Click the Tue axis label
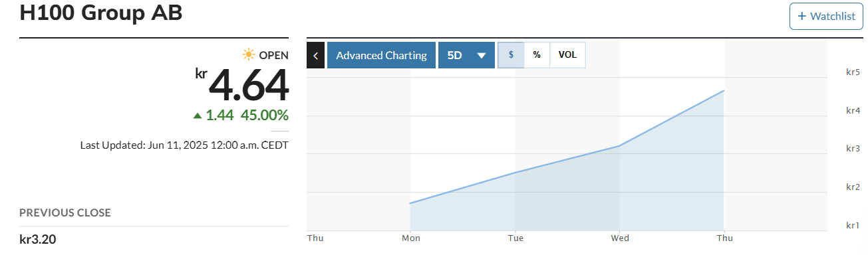Screen dimensions: 868x255 515,238
